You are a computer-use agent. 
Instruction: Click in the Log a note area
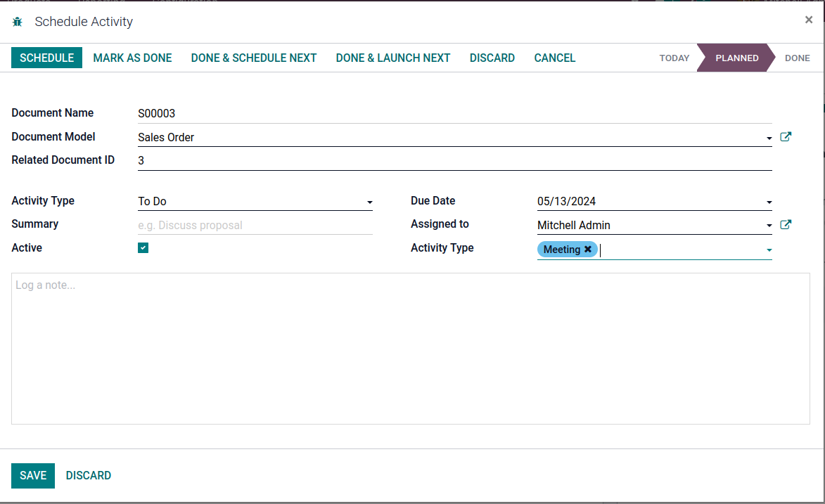click(410, 349)
